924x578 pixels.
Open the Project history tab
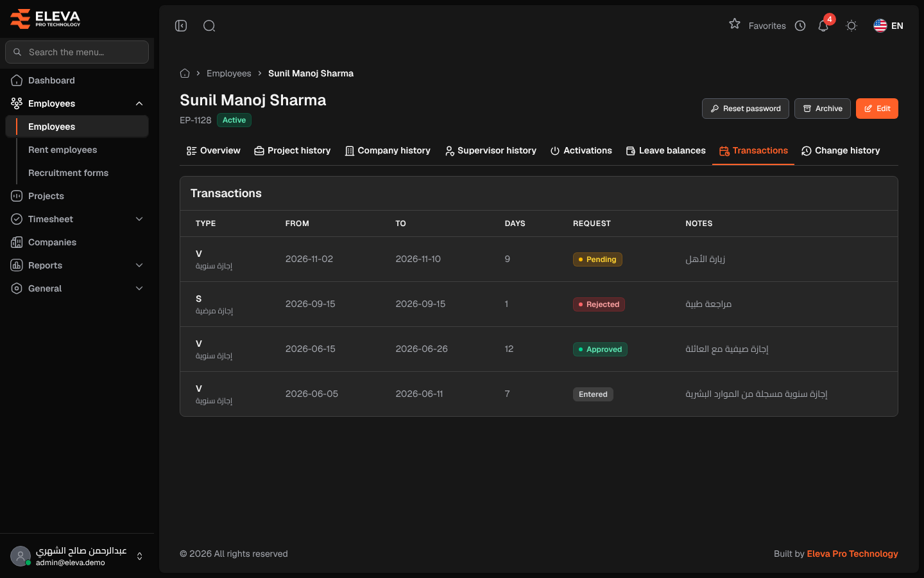(293, 151)
